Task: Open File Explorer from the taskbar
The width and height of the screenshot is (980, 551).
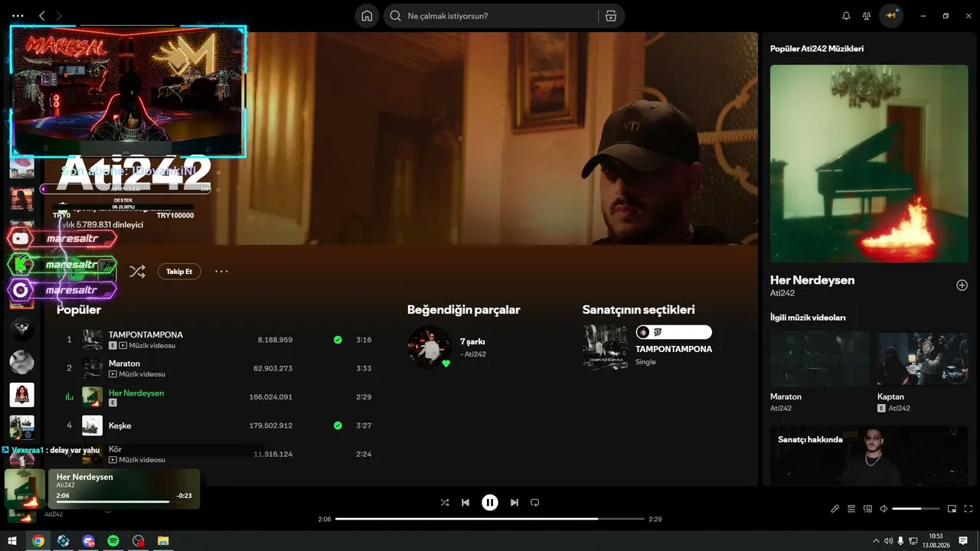Action: tap(163, 541)
